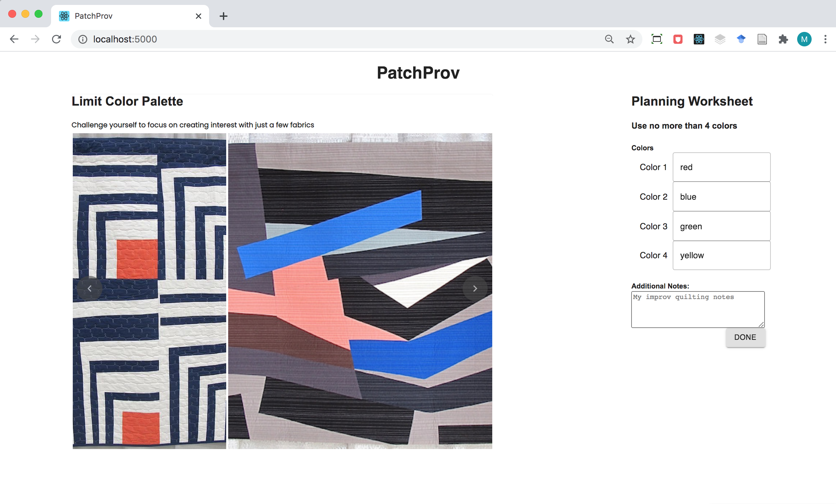Viewport: 836px width, 504px height.
Task: Close the PatchProv tab
Action: click(199, 16)
